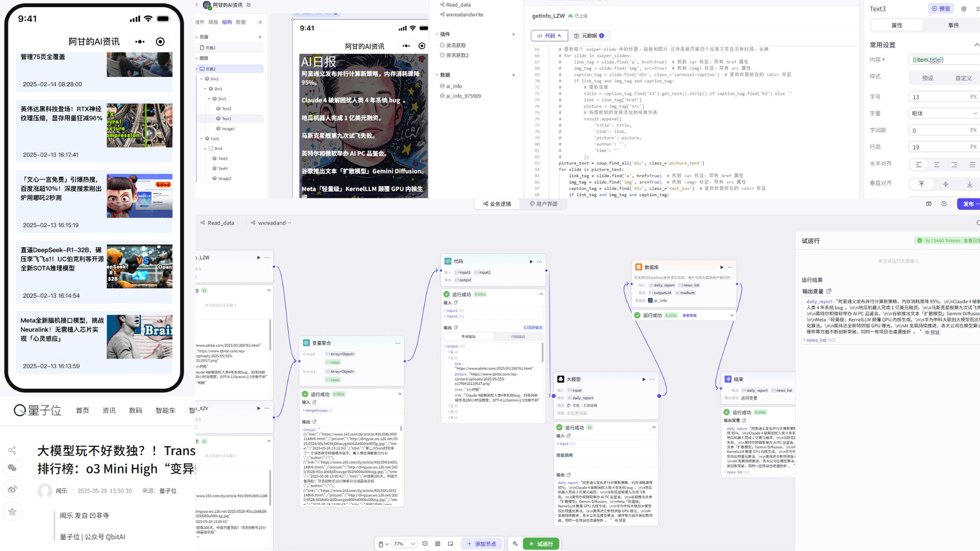
Task: Collapse the 常用设置 section
Action: tap(976, 45)
